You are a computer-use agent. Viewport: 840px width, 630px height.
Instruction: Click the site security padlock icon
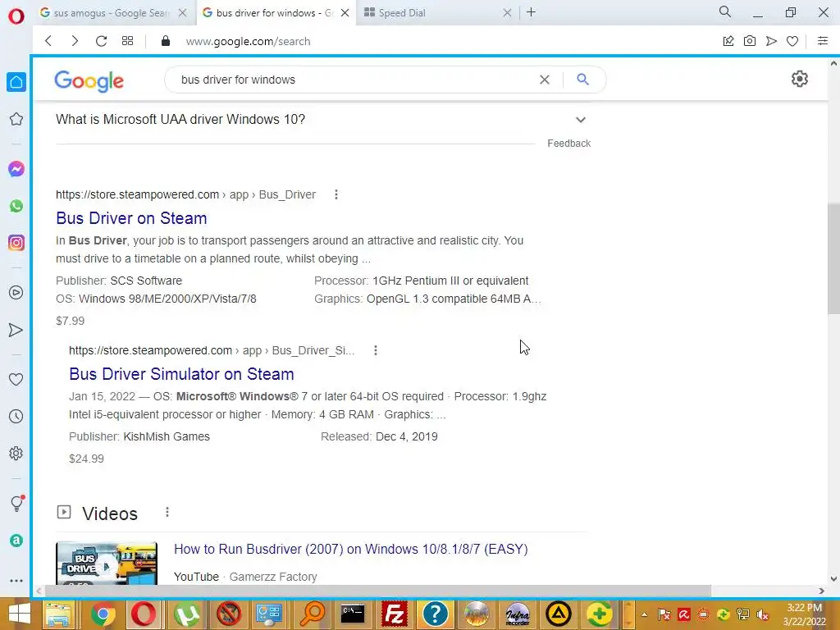(x=166, y=41)
